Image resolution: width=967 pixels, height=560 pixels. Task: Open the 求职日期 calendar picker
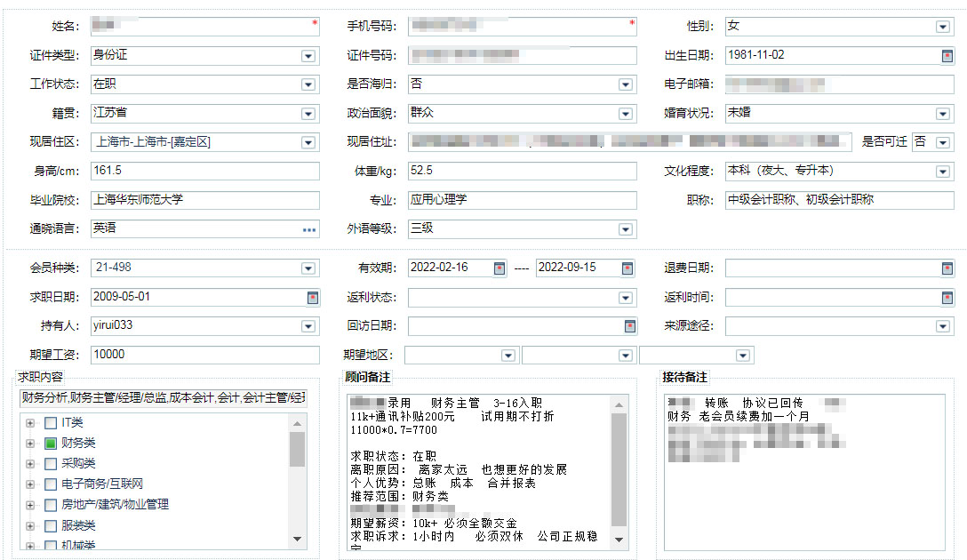313,298
